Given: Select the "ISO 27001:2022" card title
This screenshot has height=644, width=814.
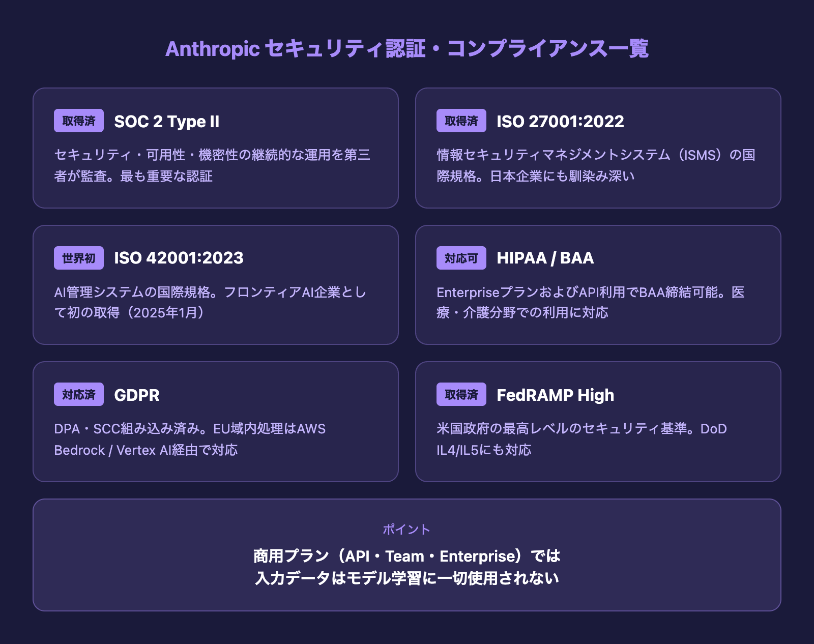Looking at the screenshot, I should [x=560, y=121].
